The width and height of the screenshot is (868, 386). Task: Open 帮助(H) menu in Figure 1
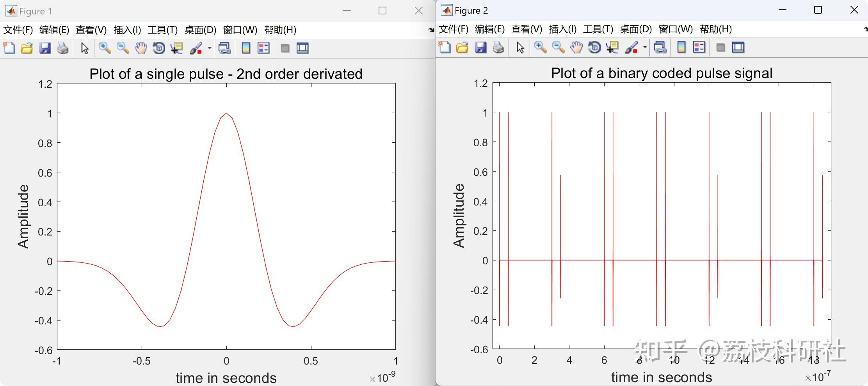(x=280, y=30)
